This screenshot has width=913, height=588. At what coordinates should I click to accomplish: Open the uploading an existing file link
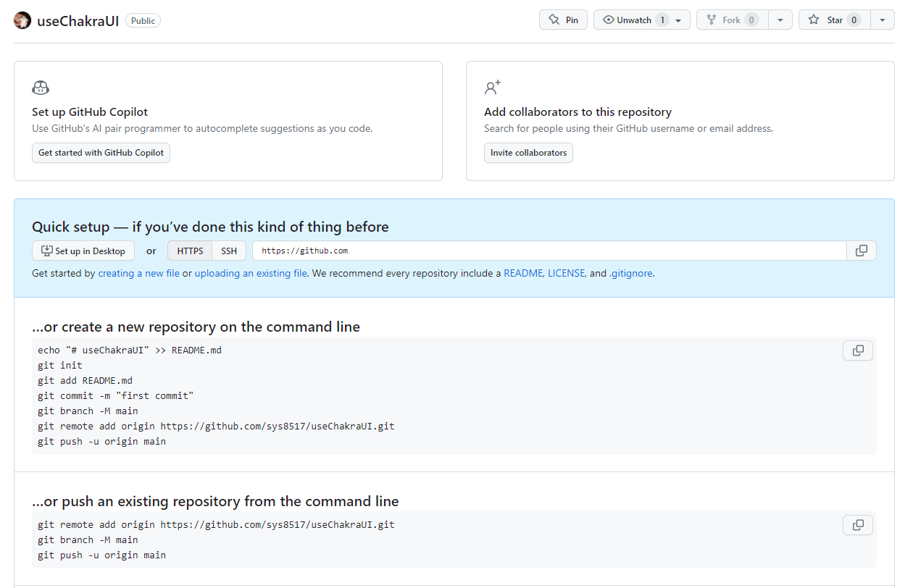point(251,274)
